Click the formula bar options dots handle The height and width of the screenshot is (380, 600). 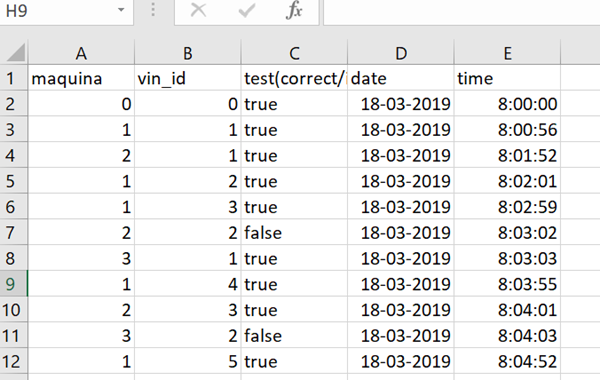(153, 10)
